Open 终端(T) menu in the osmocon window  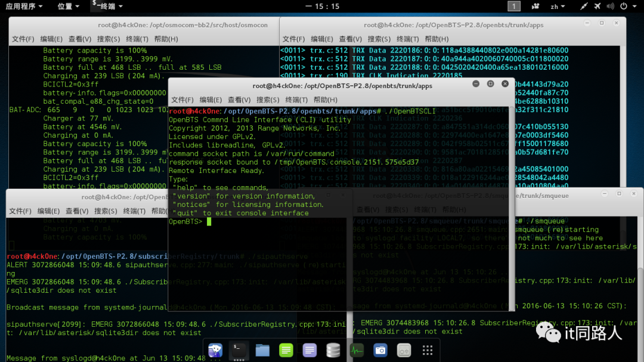[x=137, y=39]
